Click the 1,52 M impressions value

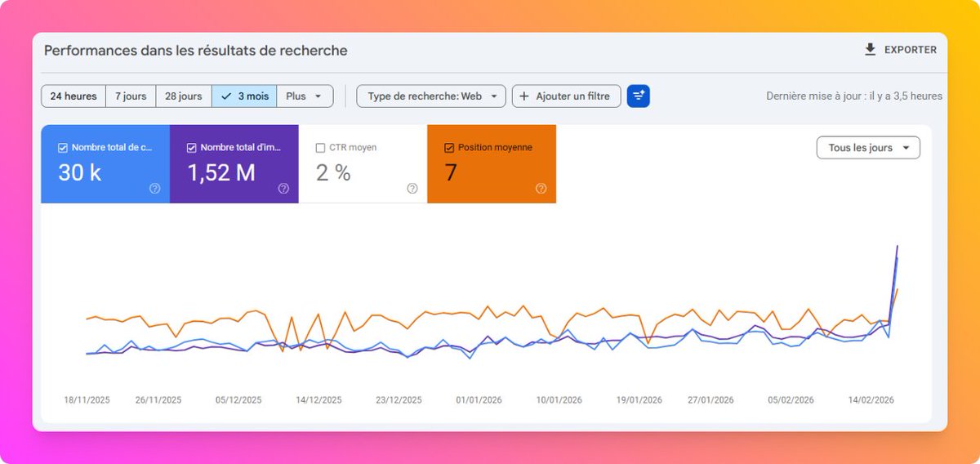click(221, 172)
